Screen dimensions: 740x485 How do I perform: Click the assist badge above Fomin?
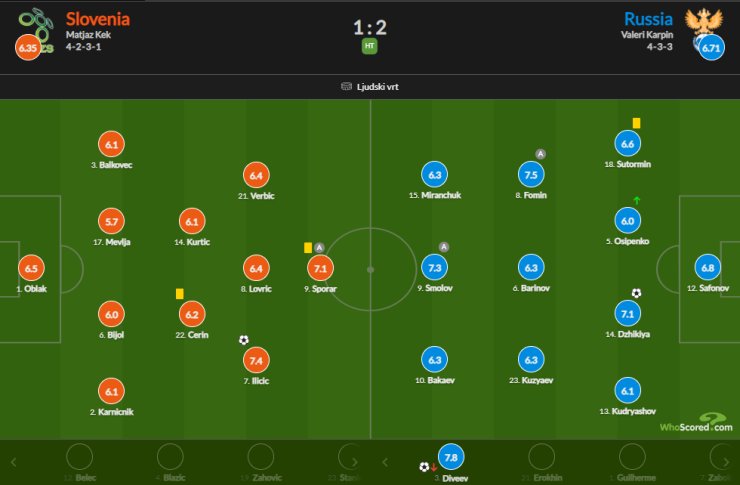tap(540, 154)
